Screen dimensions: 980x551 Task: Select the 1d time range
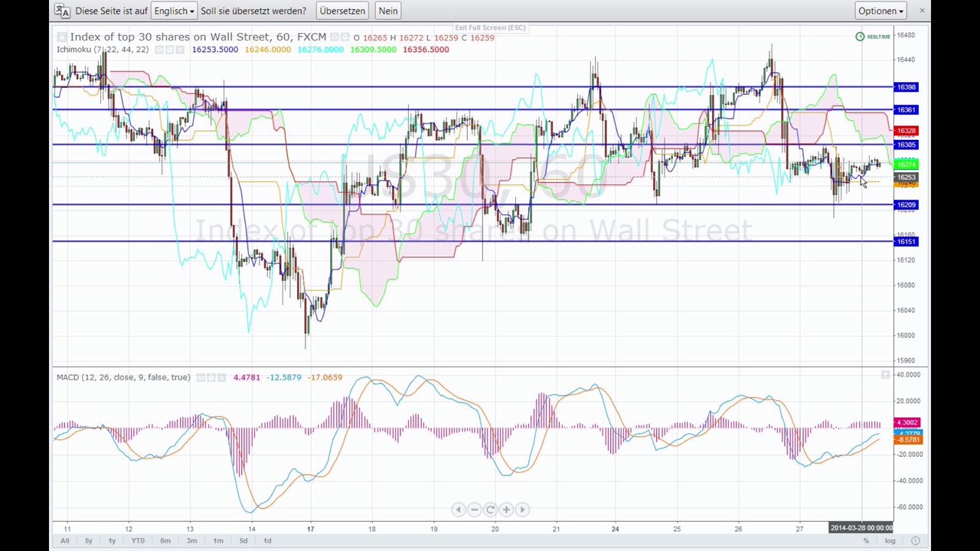[267, 541]
